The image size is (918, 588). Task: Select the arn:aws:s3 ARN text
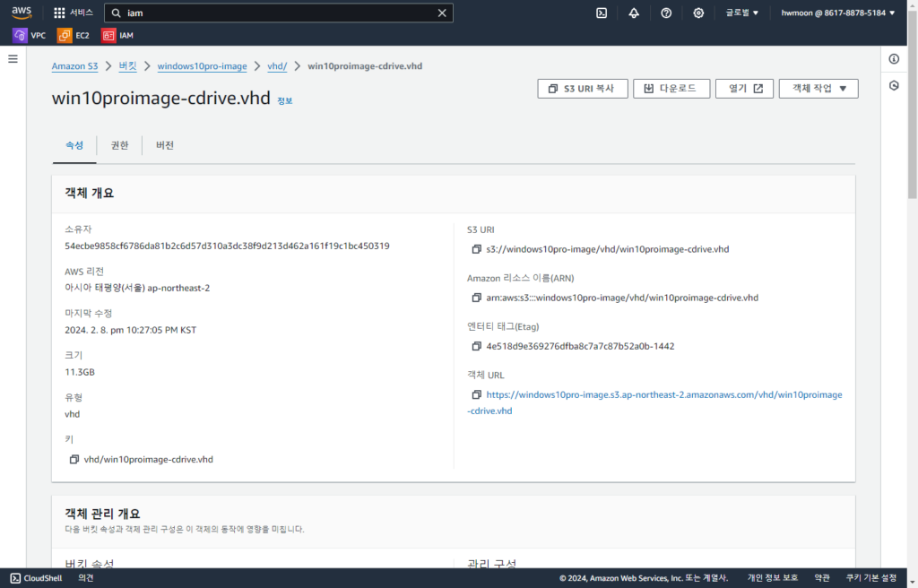pos(622,298)
